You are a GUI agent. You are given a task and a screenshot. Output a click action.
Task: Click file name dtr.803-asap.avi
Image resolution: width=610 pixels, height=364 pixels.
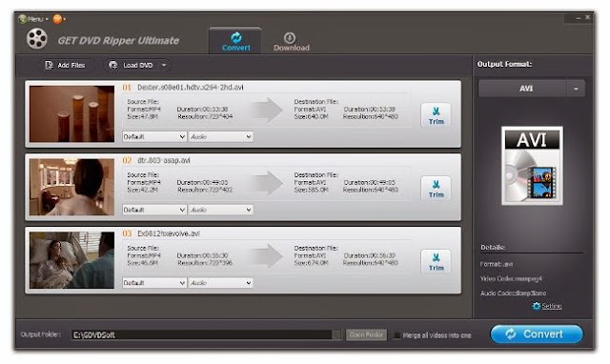pyautogui.click(x=164, y=161)
